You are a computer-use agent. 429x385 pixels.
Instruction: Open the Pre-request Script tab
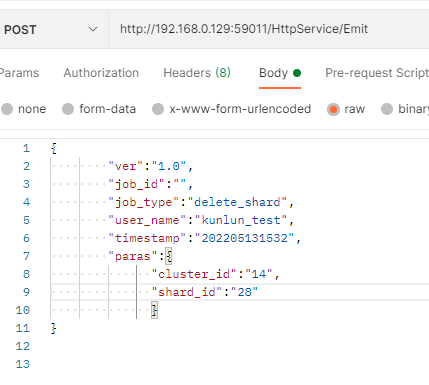coord(377,73)
